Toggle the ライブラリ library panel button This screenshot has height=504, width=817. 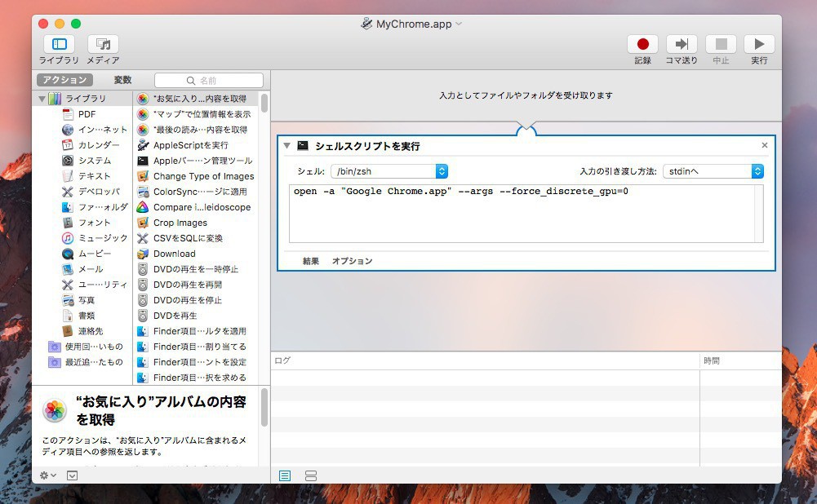tap(59, 44)
